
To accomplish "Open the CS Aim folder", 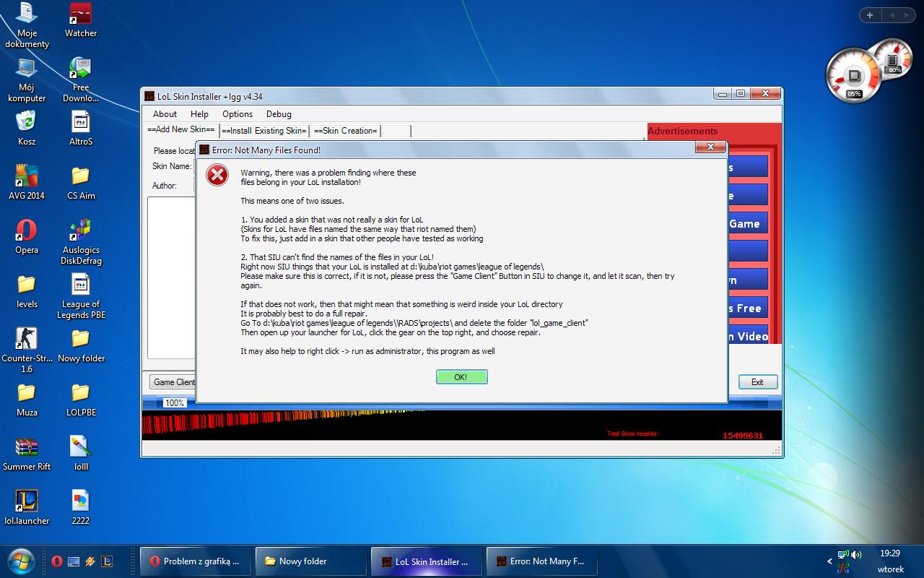I will (x=81, y=183).
